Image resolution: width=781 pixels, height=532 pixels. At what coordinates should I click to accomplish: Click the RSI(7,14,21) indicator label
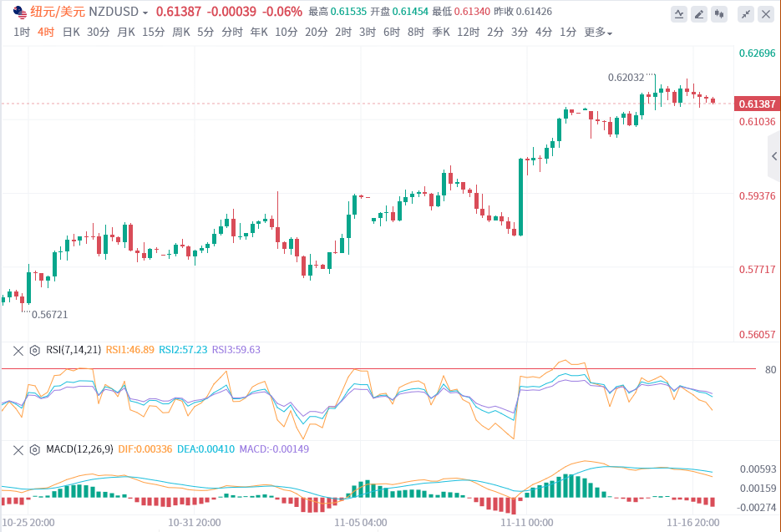pos(74,350)
